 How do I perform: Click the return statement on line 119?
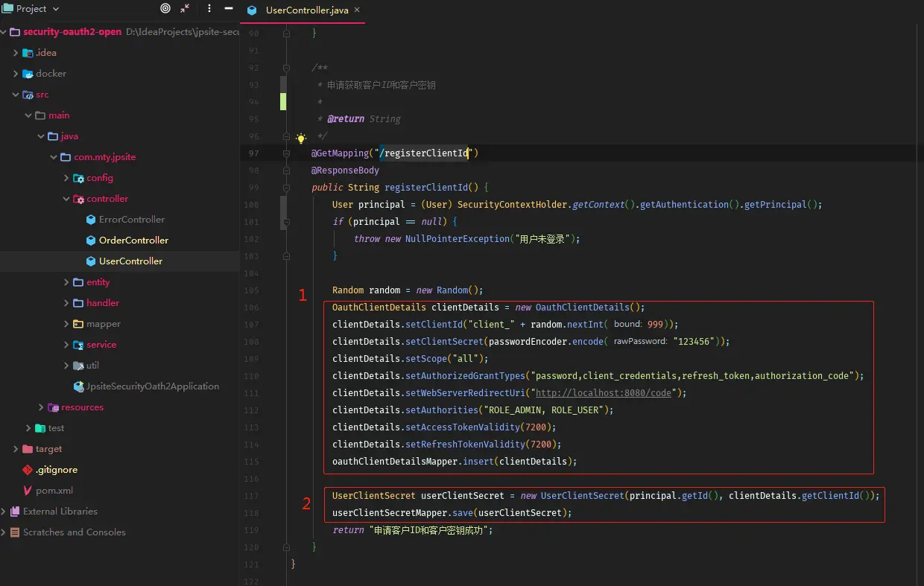click(413, 530)
